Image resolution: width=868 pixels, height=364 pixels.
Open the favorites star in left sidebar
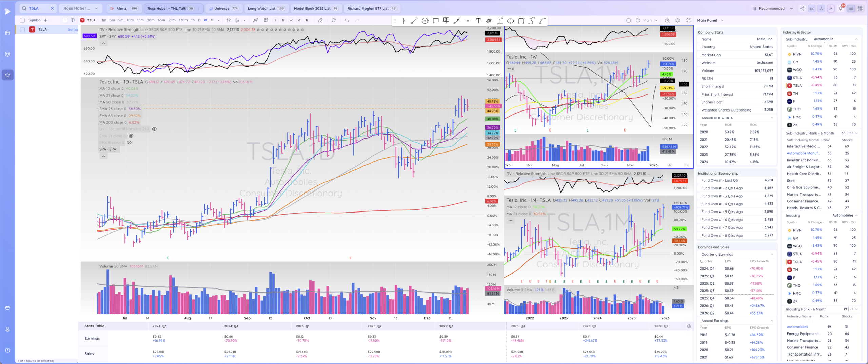click(7, 75)
